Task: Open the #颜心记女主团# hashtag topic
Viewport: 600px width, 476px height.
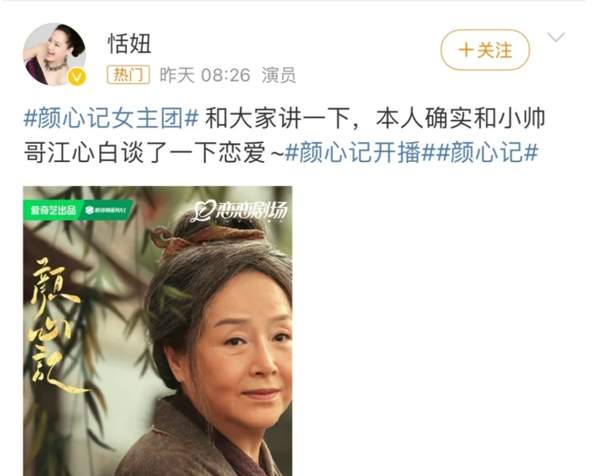Action: (111, 119)
